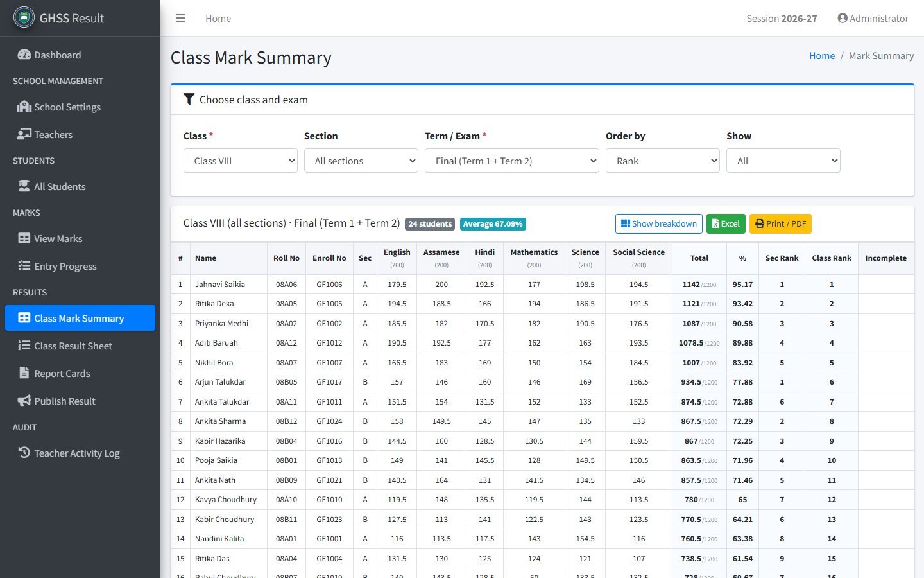The image size is (924, 578).
Task: Click the All Students graduate icon
Action: [x=24, y=186]
